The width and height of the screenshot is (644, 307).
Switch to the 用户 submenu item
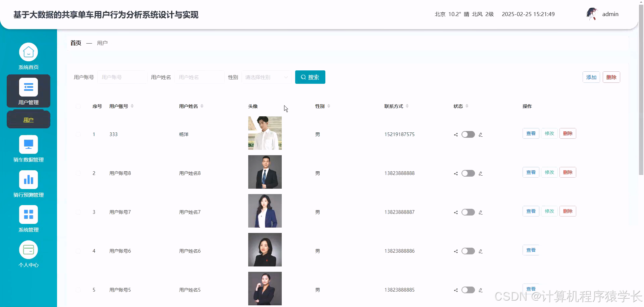tap(28, 119)
